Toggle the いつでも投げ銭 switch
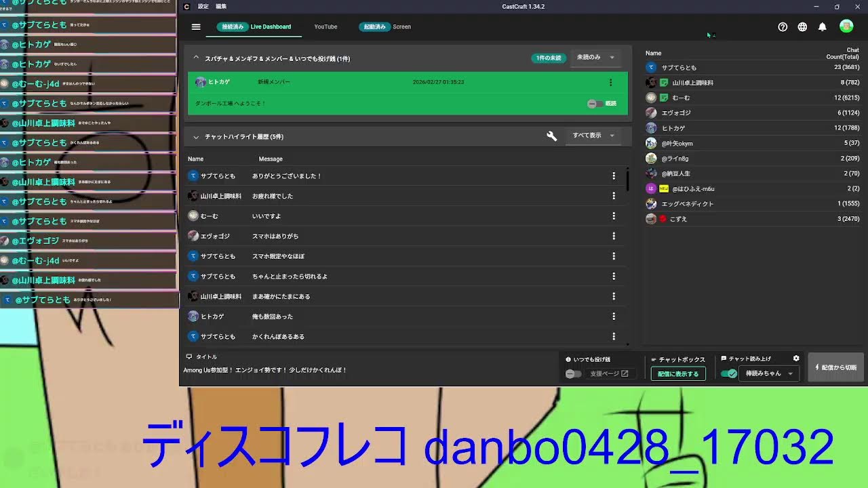The width and height of the screenshot is (868, 488). [574, 373]
